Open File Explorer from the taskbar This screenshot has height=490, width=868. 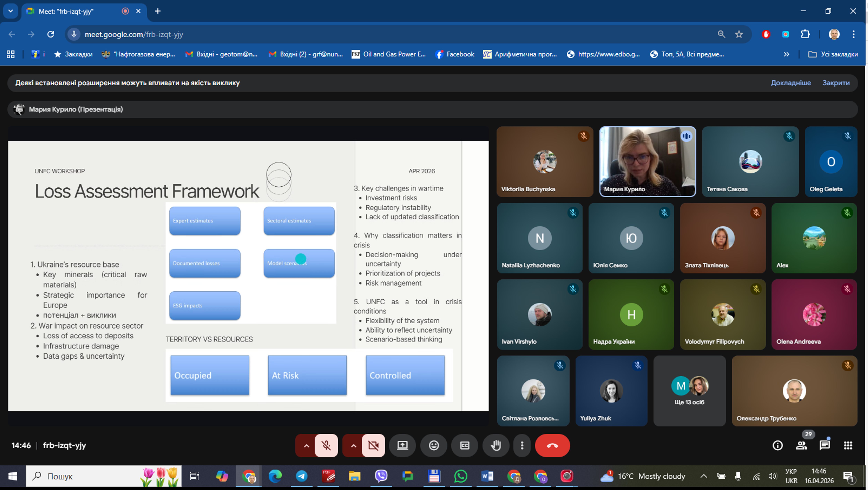point(354,476)
